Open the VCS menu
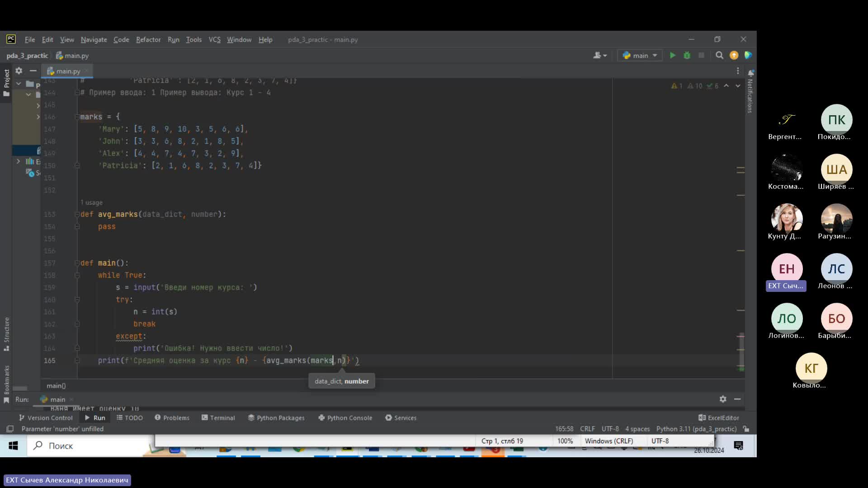Viewport: 868px width, 488px height. (214, 39)
